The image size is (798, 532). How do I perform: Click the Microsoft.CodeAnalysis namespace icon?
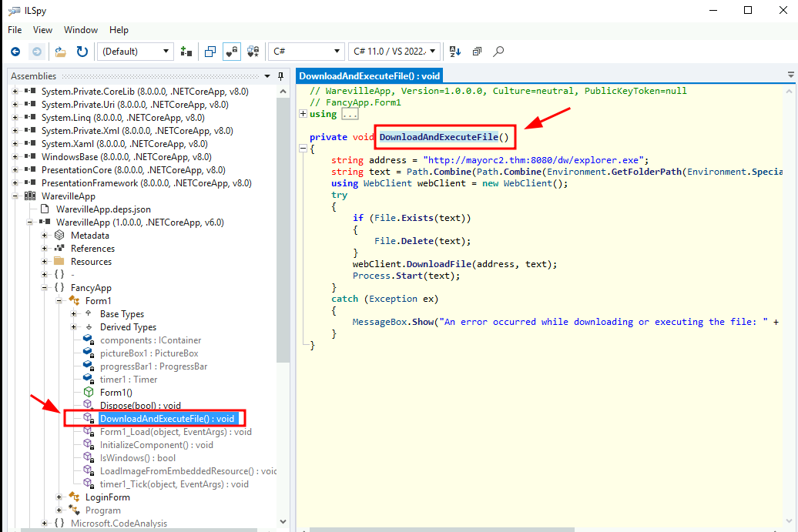tap(59, 523)
